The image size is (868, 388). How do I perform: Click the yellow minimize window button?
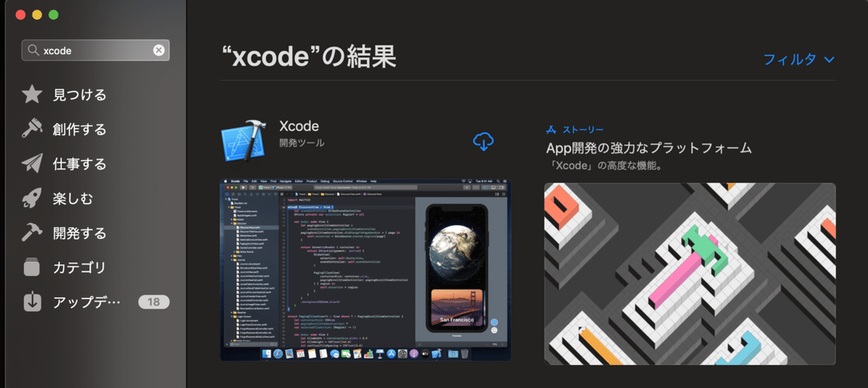(36, 15)
